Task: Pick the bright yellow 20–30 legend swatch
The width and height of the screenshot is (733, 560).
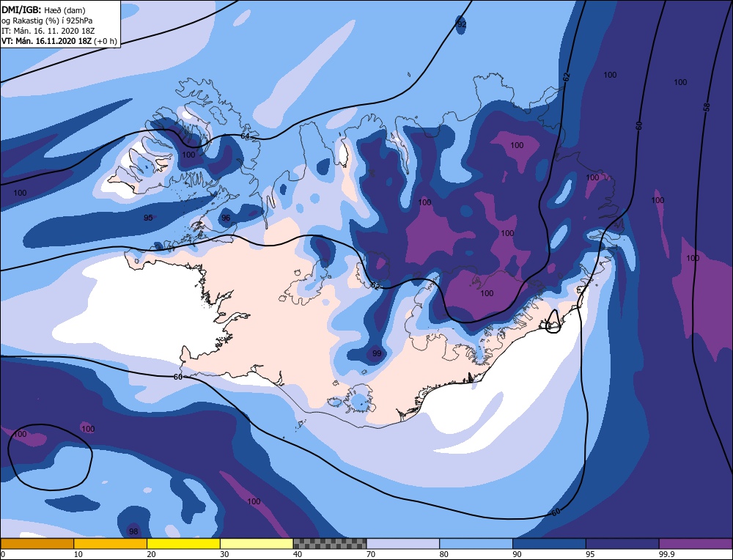Action: [183, 543]
